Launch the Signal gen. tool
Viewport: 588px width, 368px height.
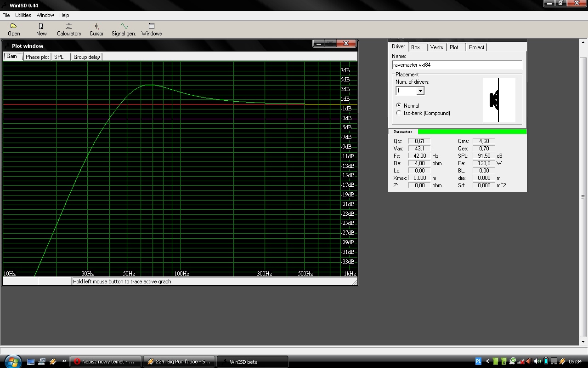tap(124, 29)
